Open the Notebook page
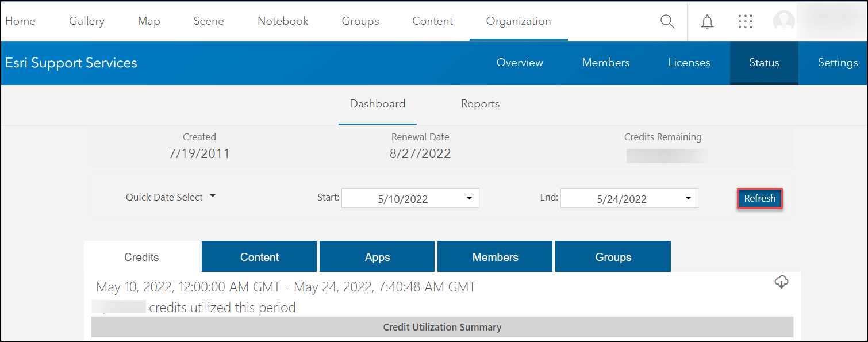 283,21
